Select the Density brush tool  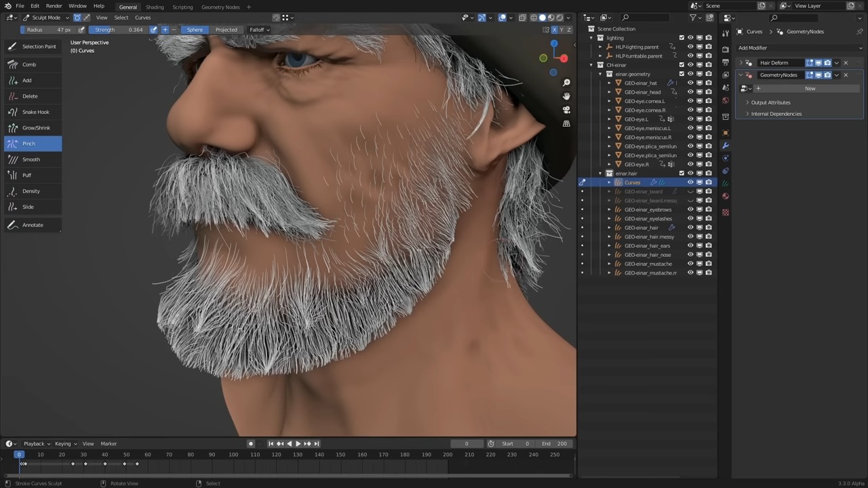point(31,191)
